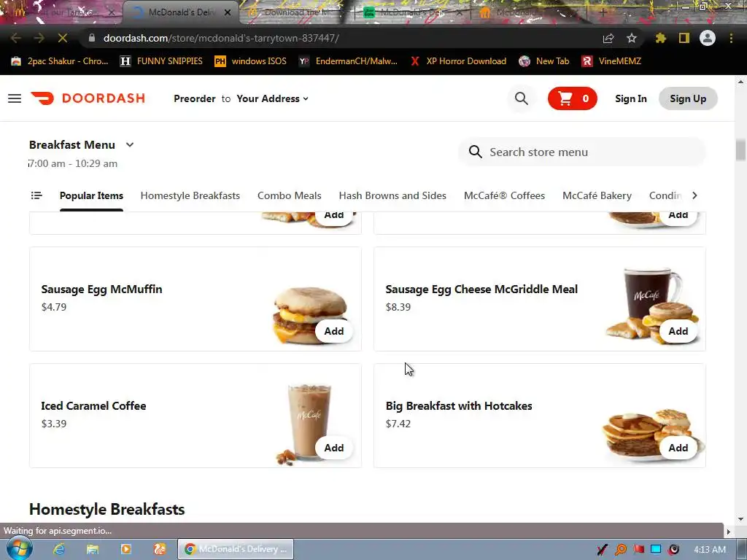Click Sign In
747x560 pixels.
click(631, 98)
